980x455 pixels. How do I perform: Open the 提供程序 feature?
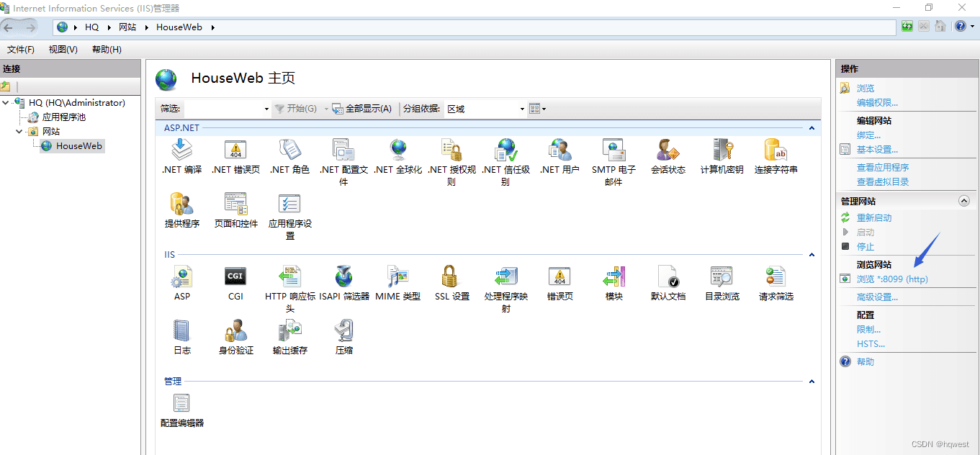click(182, 211)
